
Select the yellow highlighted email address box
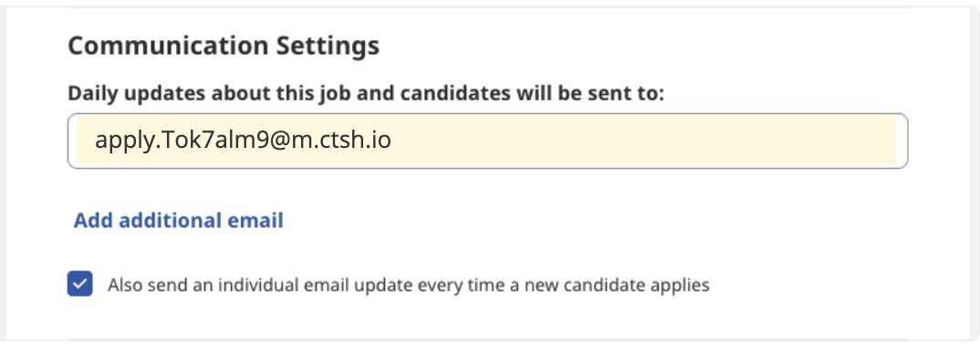coord(486,141)
